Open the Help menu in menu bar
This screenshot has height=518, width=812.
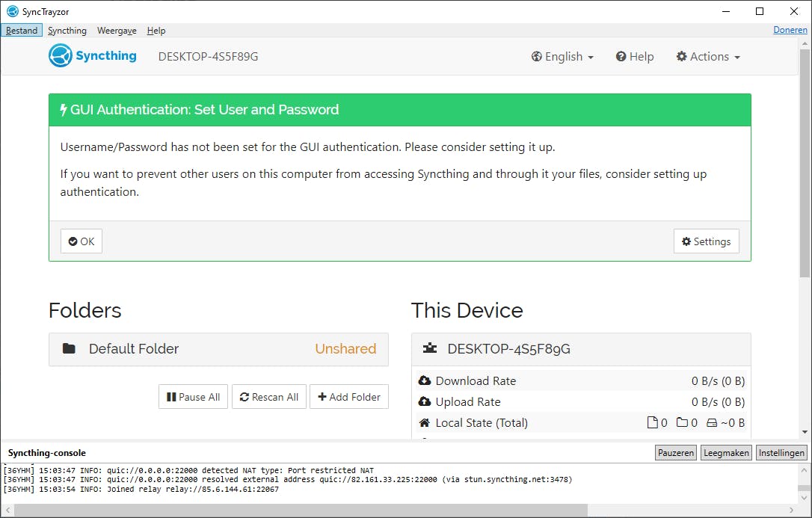(156, 31)
